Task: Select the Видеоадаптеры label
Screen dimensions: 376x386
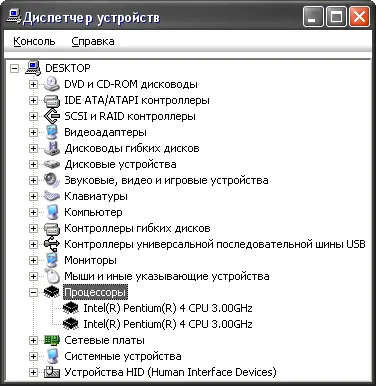Action: 105,133
